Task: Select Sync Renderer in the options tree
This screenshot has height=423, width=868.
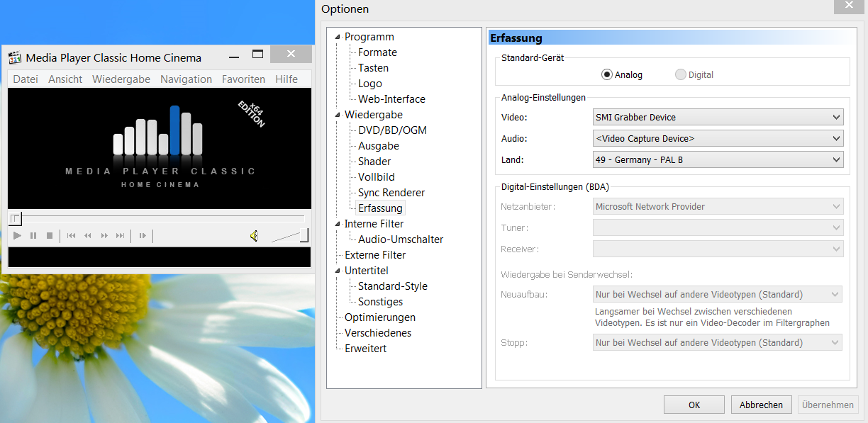Action: point(391,193)
